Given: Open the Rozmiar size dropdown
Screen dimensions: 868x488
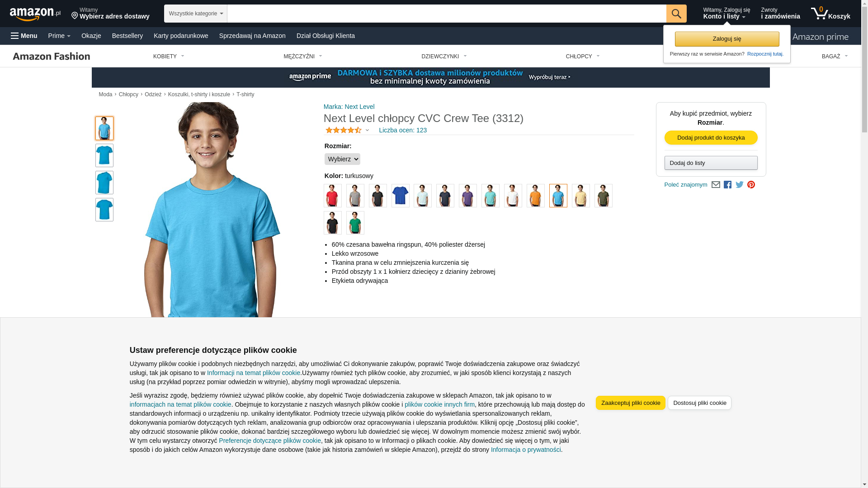Looking at the screenshot, I should point(342,159).
